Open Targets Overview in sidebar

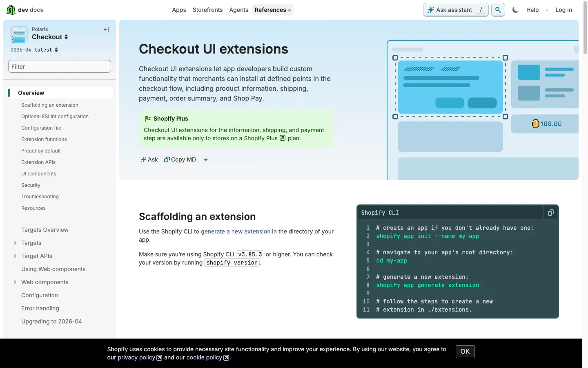45,230
